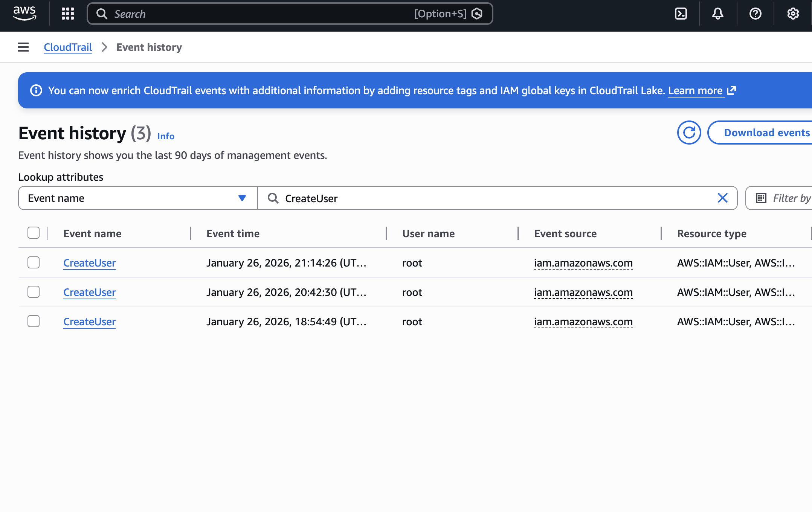Click the Event history breadcrumb text
Image resolution: width=812 pixels, height=512 pixels.
(x=149, y=47)
